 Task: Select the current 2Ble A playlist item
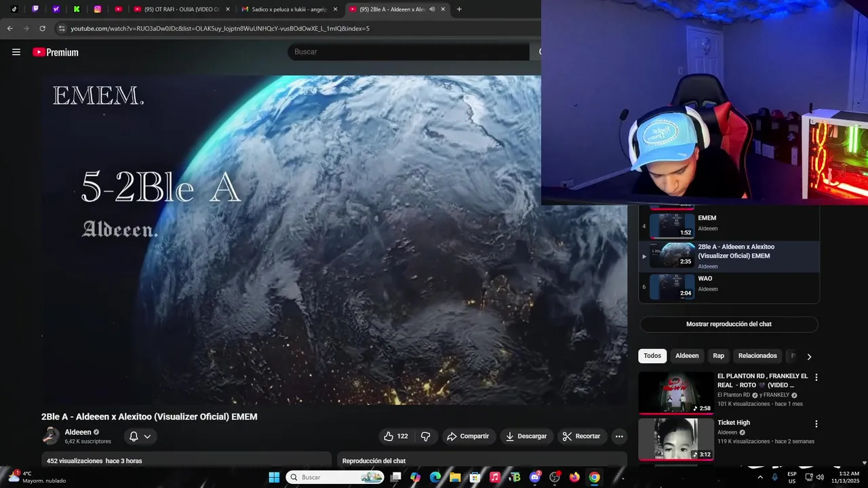pyautogui.click(x=729, y=256)
